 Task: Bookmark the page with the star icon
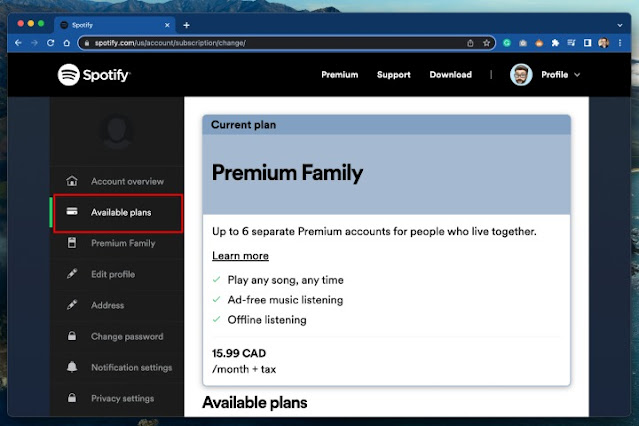pos(486,43)
